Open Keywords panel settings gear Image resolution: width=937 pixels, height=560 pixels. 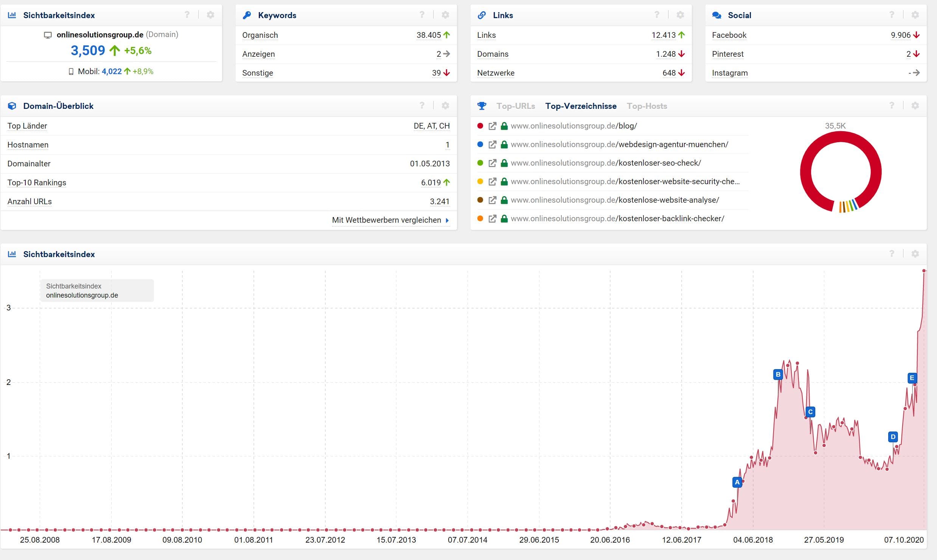(446, 15)
